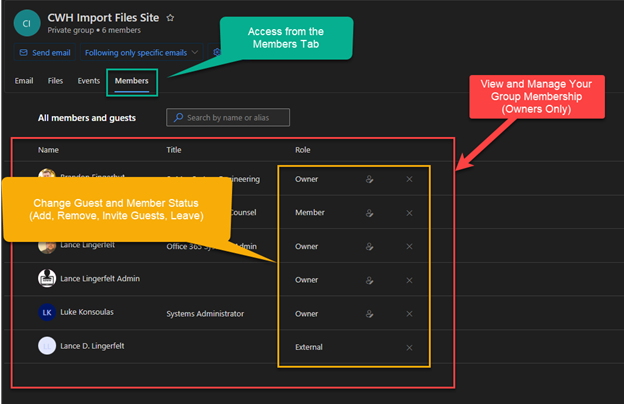Switch to the Events tab
The height and width of the screenshot is (404, 624).
[x=89, y=81]
